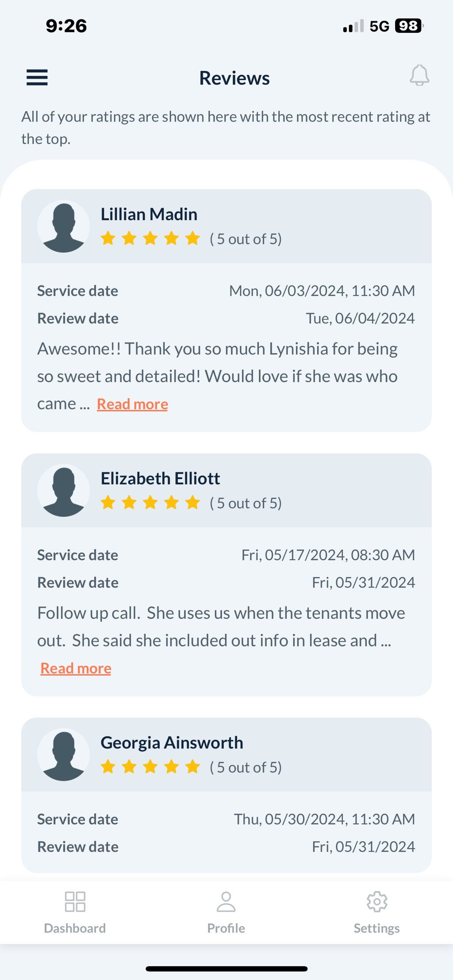Open the Georgia Ainsworth reviewer name
Viewport: 453px width, 980px height.
(172, 743)
